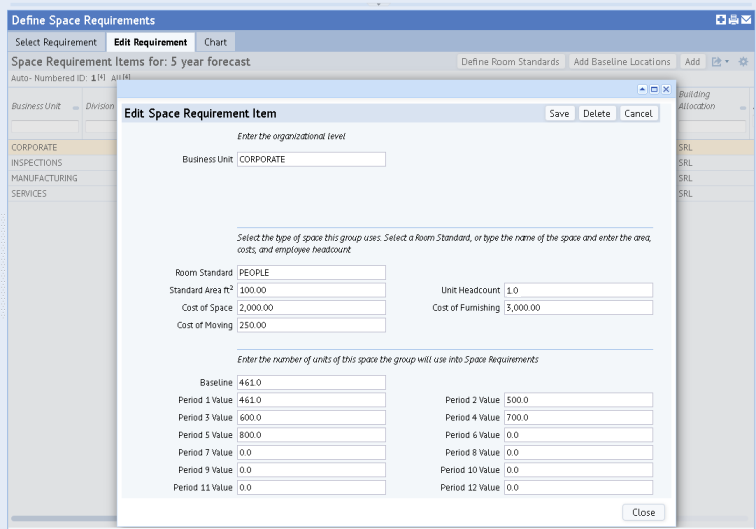Click the email envelope icon
The height and width of the screenshot is (529, 756).
coord(745,20)
